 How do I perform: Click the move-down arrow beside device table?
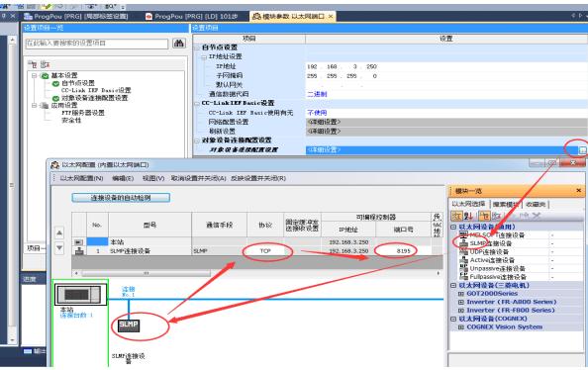[x=59, y=247]
